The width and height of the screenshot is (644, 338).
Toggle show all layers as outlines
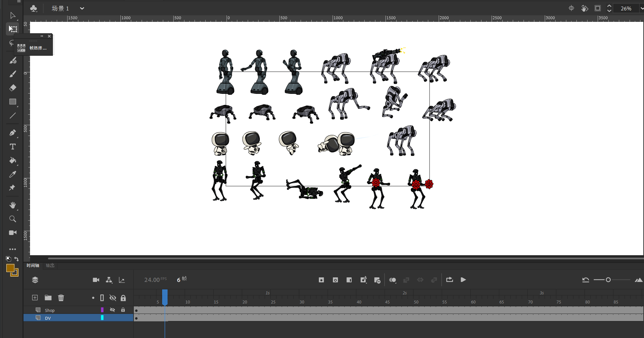coord(102,298)
